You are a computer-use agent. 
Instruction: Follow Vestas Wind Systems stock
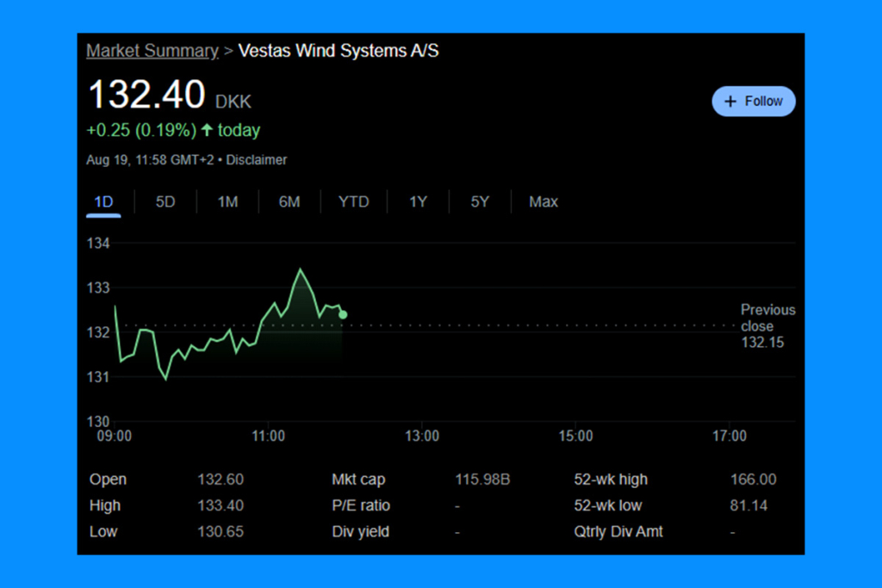pos(754,101)
